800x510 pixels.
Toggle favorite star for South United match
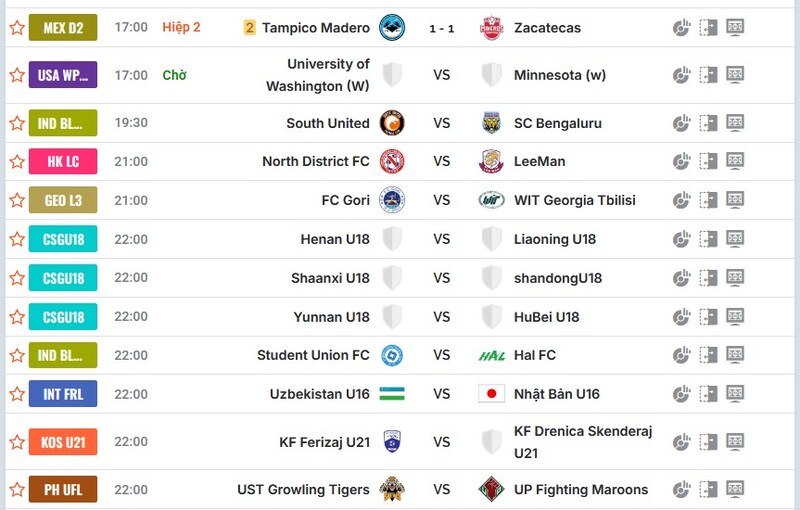coord(17,123)
